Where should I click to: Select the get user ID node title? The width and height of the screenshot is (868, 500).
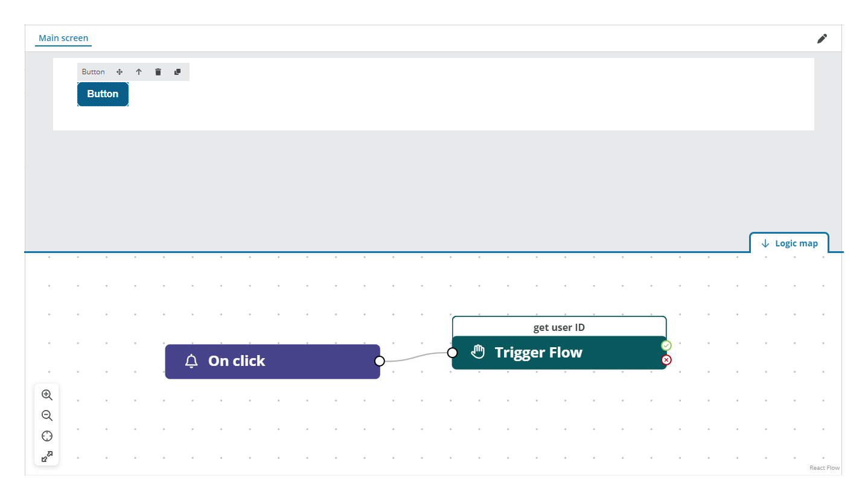[x=559, y=327]
